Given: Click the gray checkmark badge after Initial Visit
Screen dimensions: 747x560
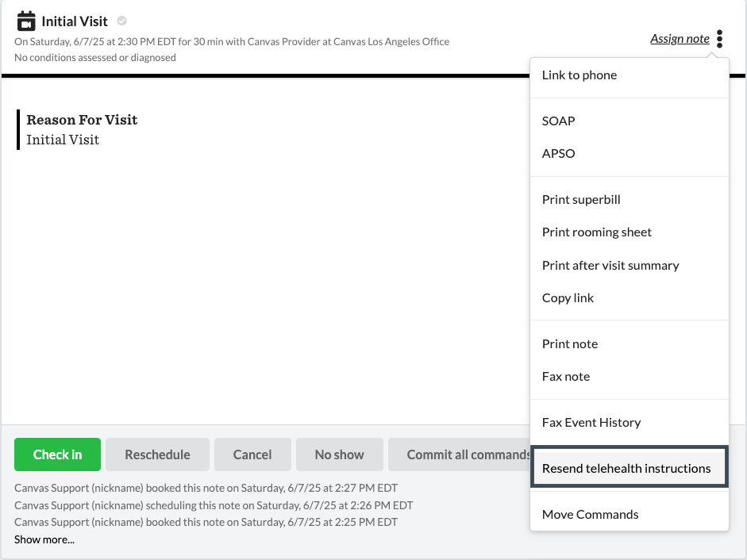Looking at the screenshot, I should click(121, 21).
